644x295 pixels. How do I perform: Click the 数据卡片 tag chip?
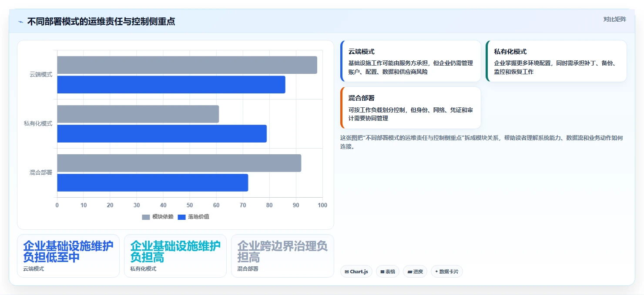click(447, 272)
